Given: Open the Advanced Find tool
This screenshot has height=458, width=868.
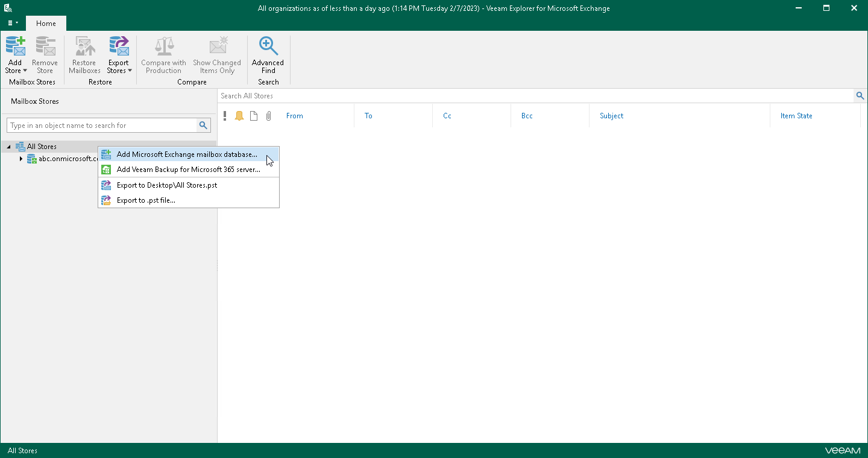Looking at the screenshot, I should 268,54.
